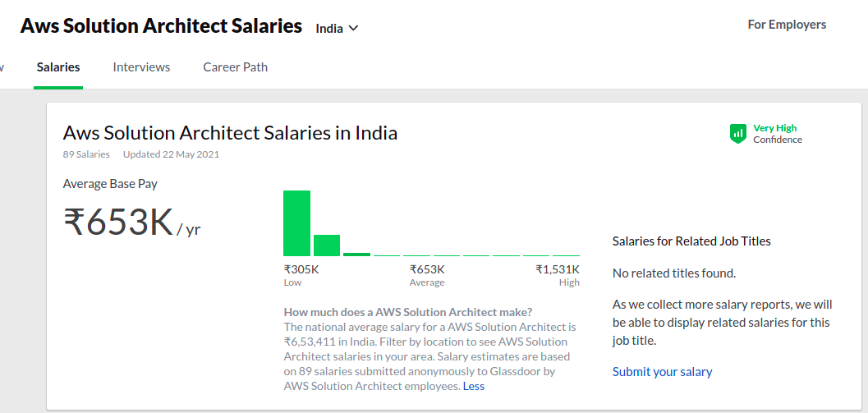This screenshot has height=413, width=868.
Task: Click the Average label under the histogram
Action: coord(427,282)
